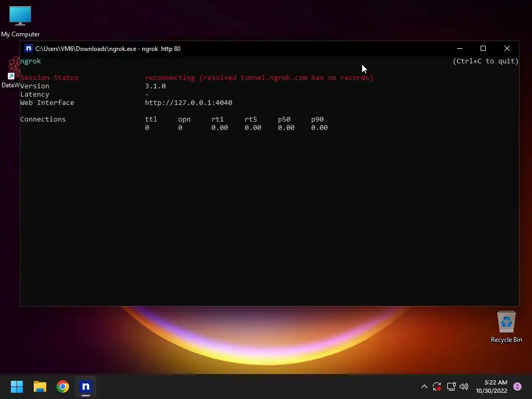The height and width of the screenshot is (399, 532).
Task: Open File Explorer from the taskbar
Action: pos(39,387)
